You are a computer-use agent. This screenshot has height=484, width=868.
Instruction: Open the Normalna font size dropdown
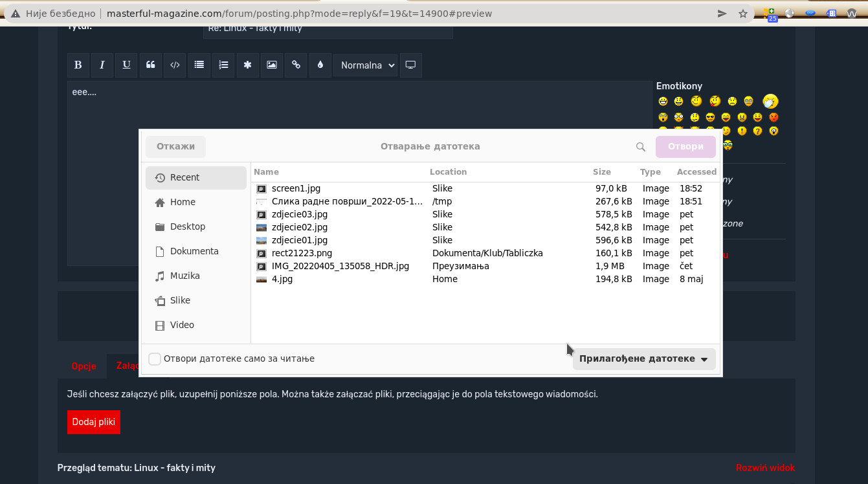coord(365,65)
